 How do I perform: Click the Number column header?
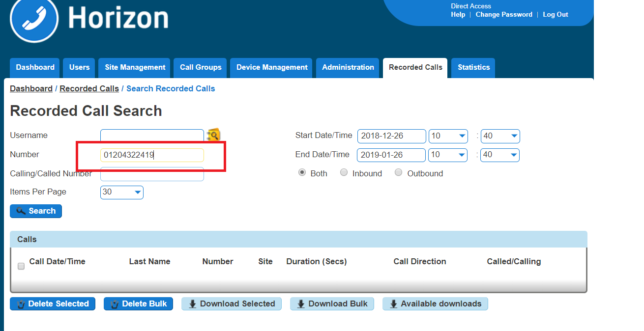click(x=218, y=262)
